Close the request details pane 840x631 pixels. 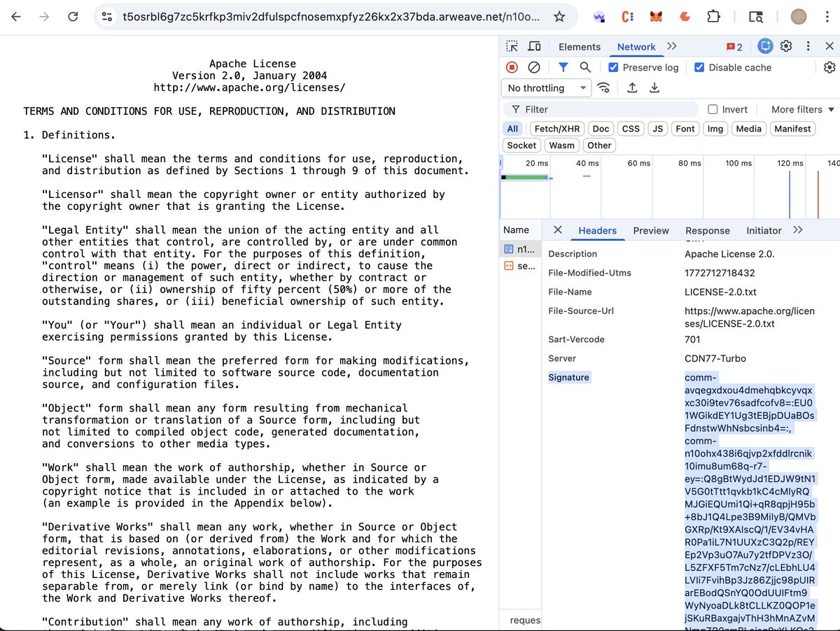click(557, 229)
